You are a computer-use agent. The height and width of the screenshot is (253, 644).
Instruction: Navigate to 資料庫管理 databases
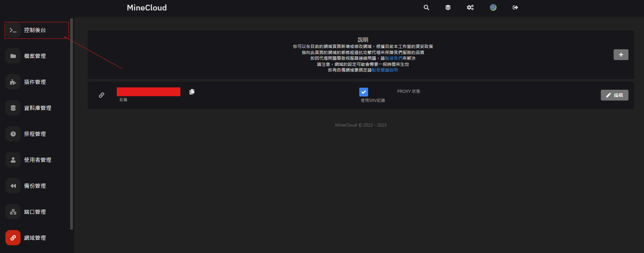tap(37, 108)
